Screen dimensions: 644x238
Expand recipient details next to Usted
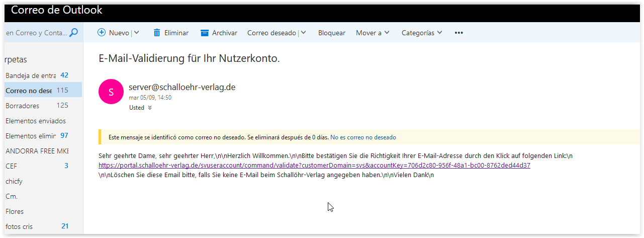pos(150,108)
